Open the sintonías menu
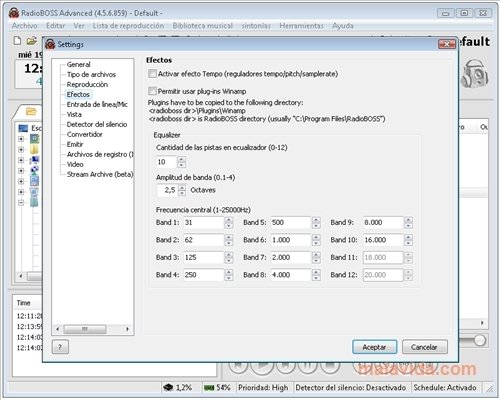Image resolution: width=500 pixels, height=400 pixels. 256,26
